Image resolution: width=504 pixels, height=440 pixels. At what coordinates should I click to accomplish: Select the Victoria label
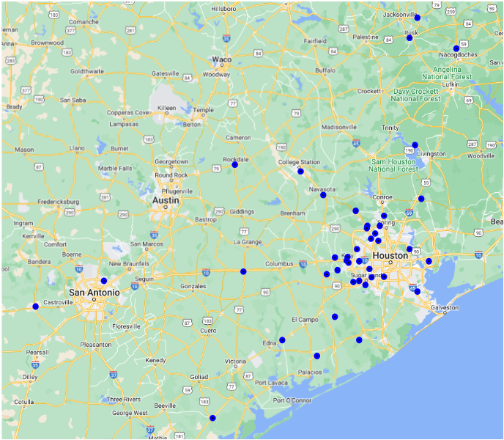click(235, 361)
